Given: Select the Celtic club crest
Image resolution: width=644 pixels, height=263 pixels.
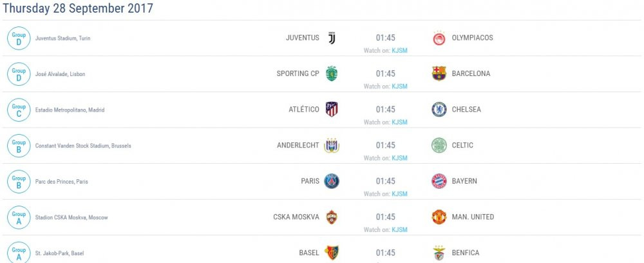Looking at the screenshot, I should (439, 145).
